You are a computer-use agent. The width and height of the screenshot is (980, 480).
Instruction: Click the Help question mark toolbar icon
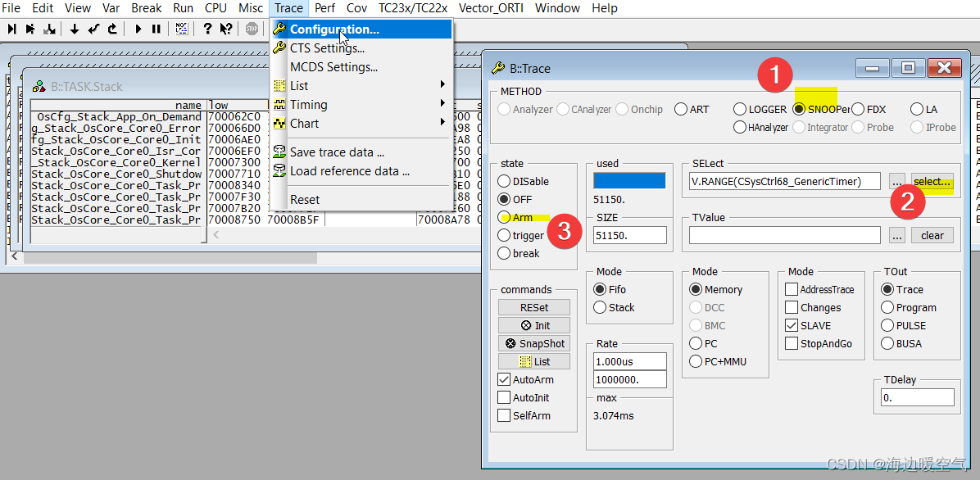[206, 29]
